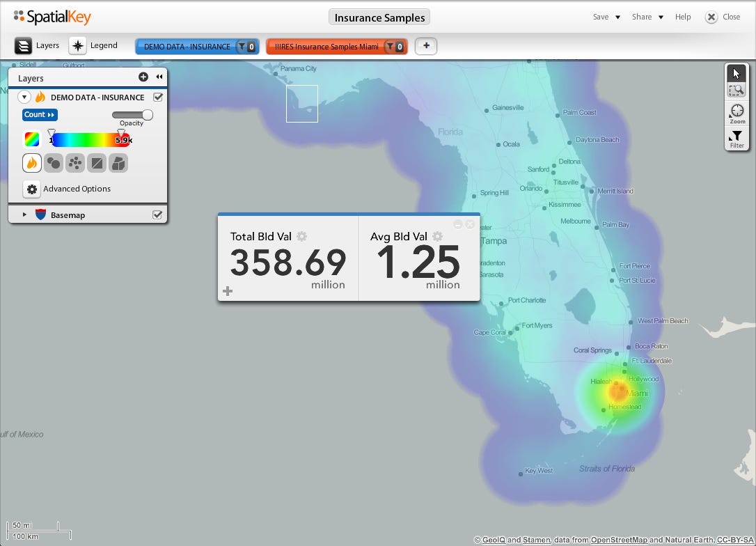This screenshot has width=756, height=546.
Task: Open the Count metric dropdown
Action: (x=40, y=115)
